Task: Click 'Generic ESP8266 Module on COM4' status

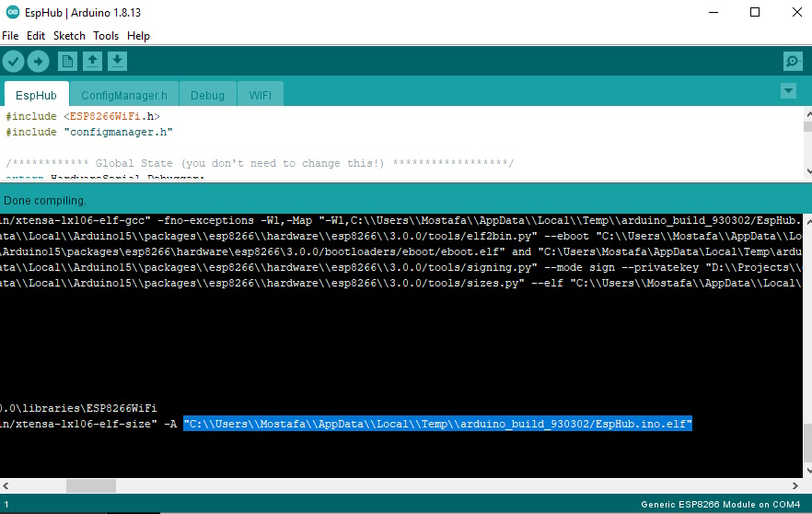Action: [x=720, y=504]
